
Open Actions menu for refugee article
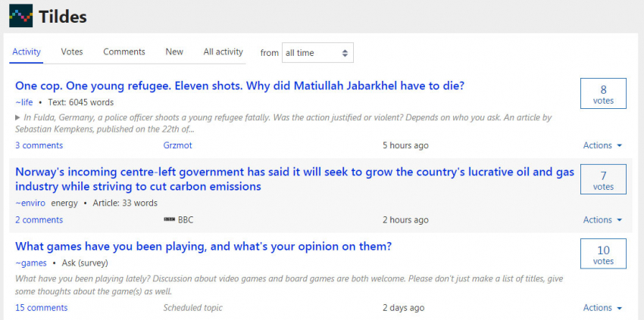[x=602, y=145]
